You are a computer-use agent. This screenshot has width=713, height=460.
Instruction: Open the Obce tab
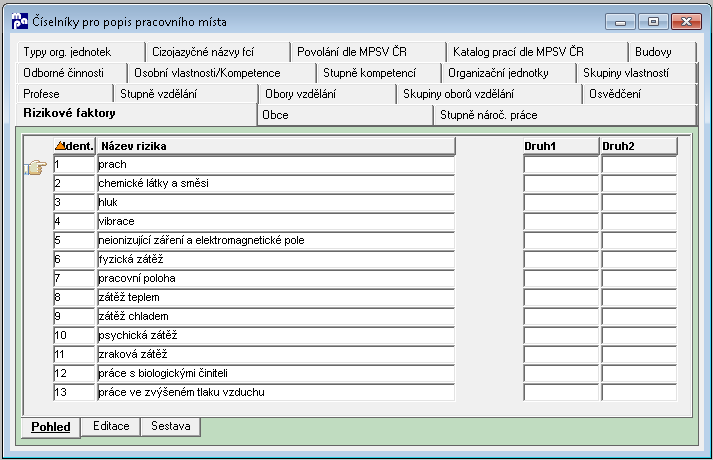[x=345, y=115]
